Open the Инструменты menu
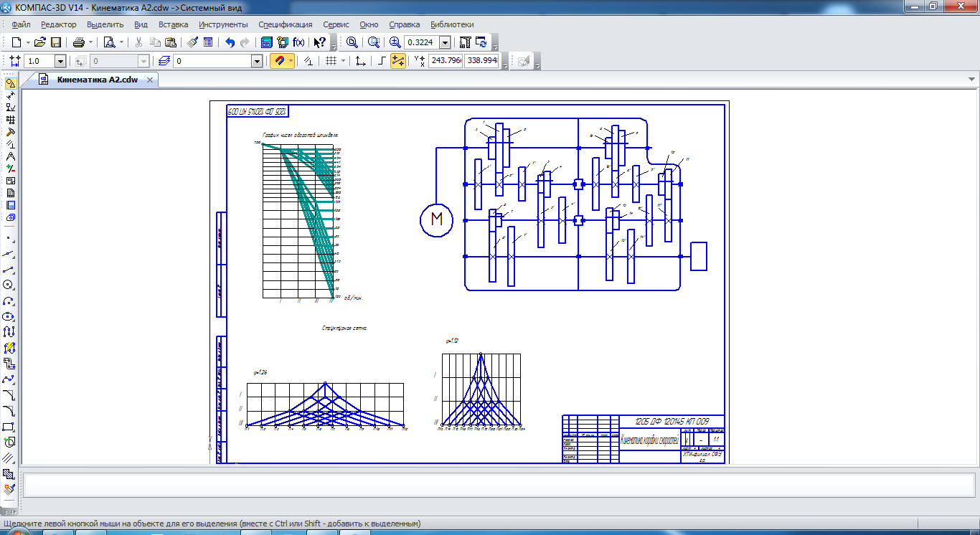980x535 pixels. point(223,24)
